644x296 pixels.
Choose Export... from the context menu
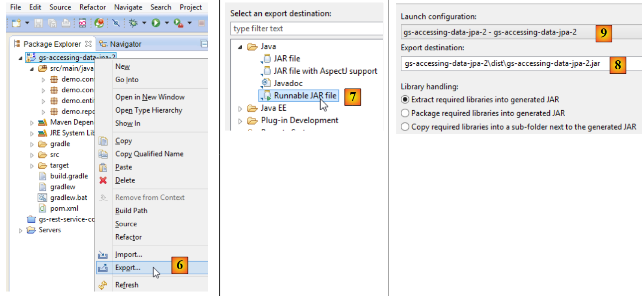(x=128, y=268)
